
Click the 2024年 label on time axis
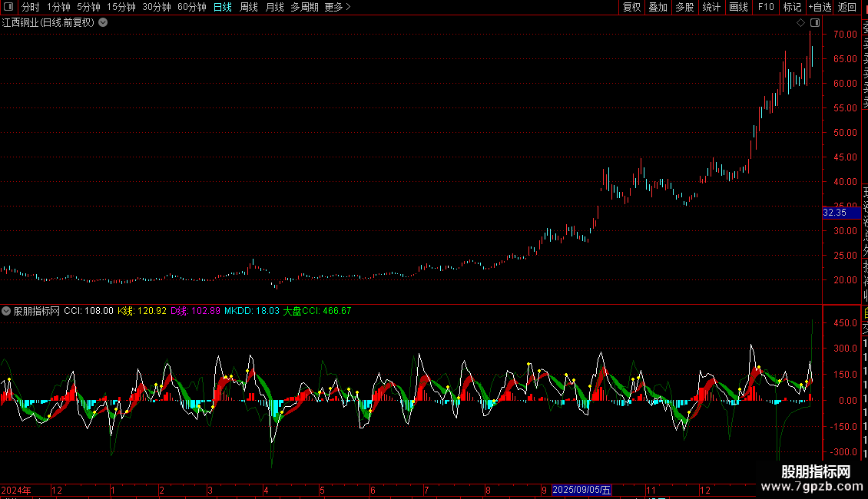[16, 490]
